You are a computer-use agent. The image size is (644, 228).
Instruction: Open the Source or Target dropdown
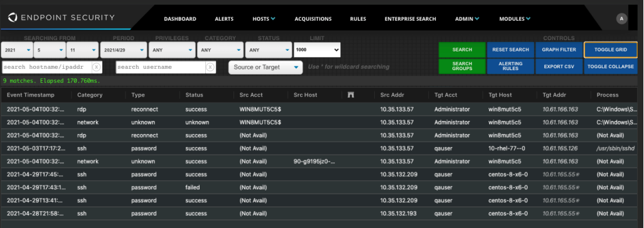click(266, 67)
